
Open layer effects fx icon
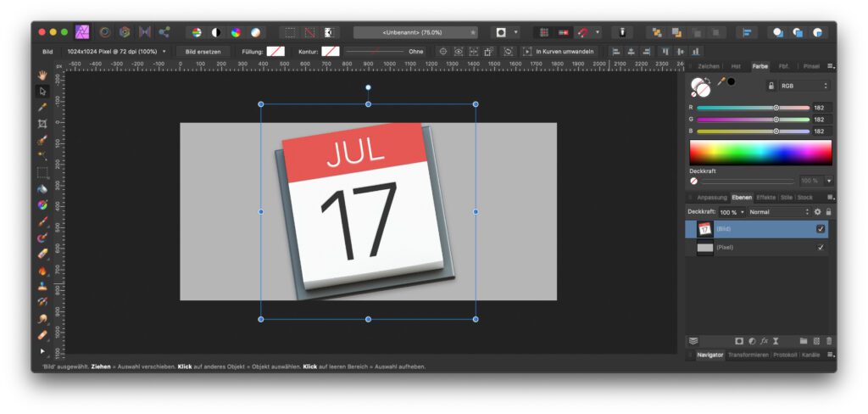pos(764,341)
